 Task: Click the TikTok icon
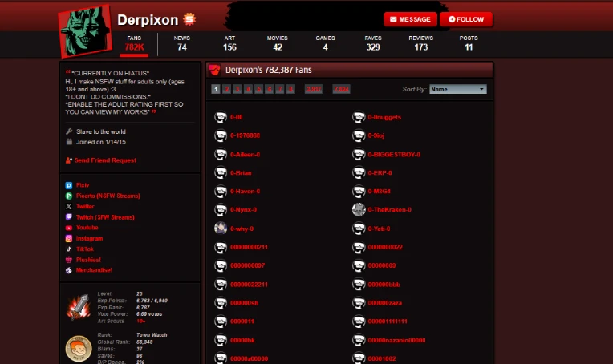pos(69,249)
